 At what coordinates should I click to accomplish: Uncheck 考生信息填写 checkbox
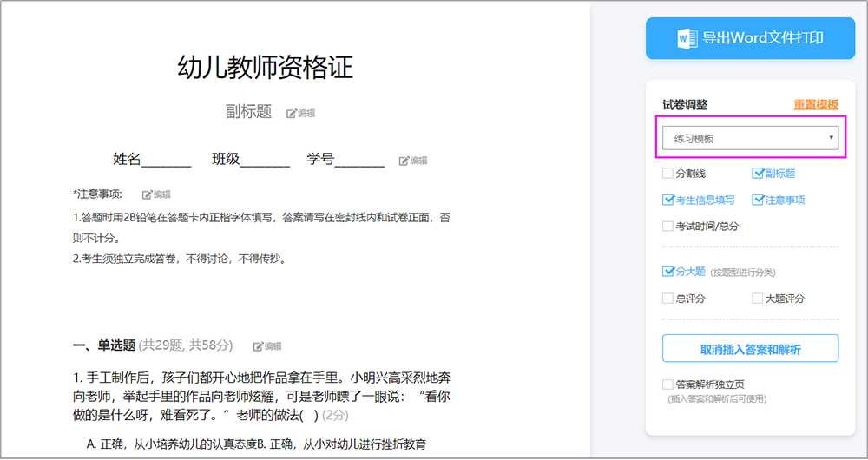[667, 200]
